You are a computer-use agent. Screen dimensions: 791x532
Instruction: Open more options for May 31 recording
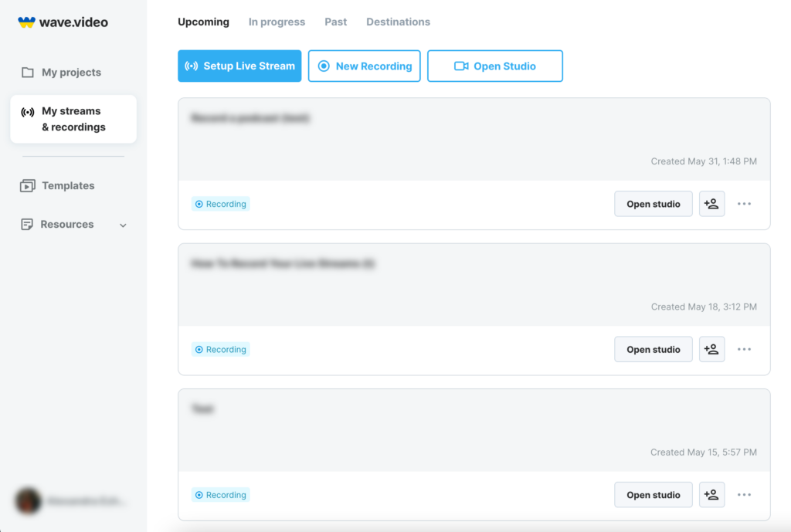point(744,205)
